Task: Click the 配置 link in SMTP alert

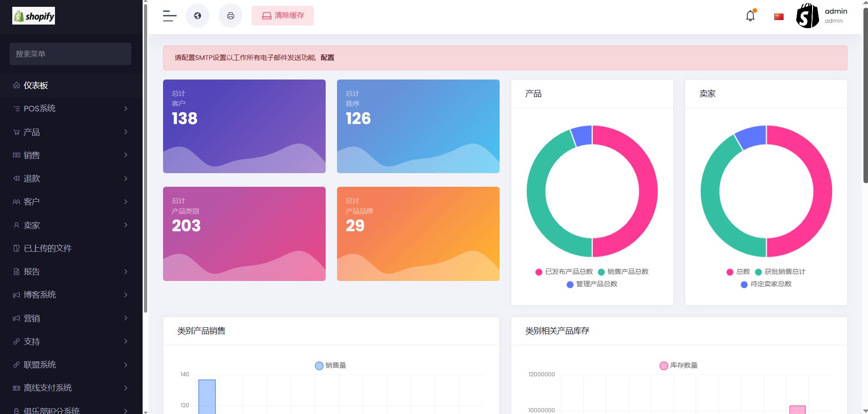Action: pyautogui.click(x=327, y=58)
